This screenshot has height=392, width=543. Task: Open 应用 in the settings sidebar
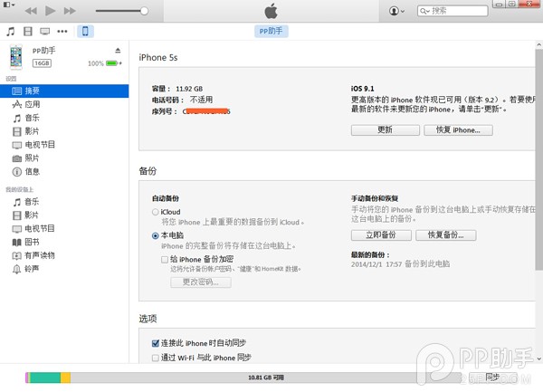point(32,105)
